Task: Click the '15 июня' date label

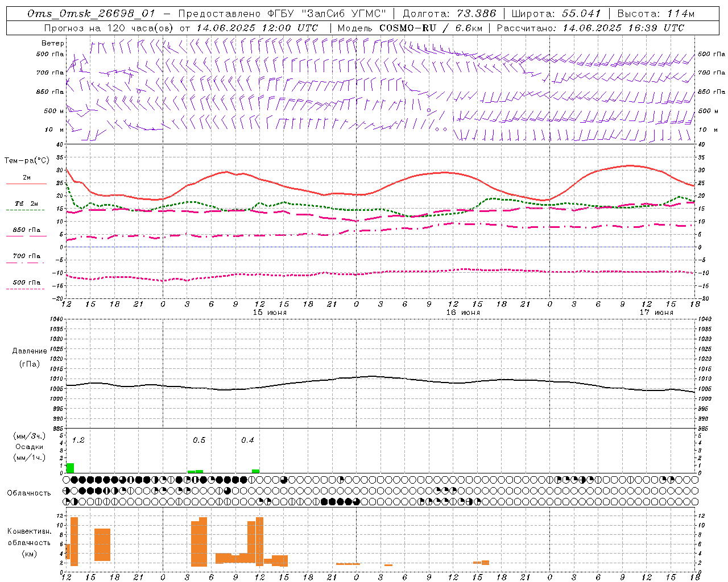Action: click(x=270, y=313)
